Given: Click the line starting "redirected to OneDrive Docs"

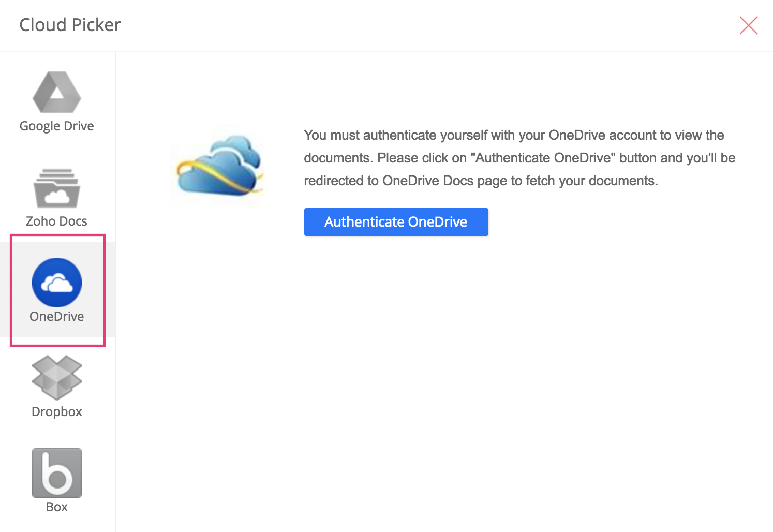Looking at the screenshot, I should (480, 181).
